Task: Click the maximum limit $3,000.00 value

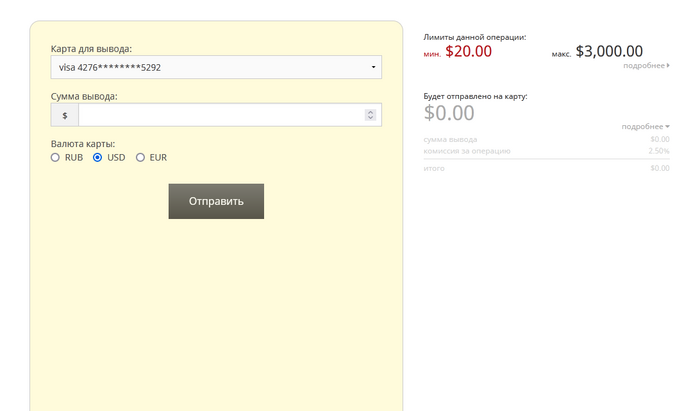Action: click(609, 52)
